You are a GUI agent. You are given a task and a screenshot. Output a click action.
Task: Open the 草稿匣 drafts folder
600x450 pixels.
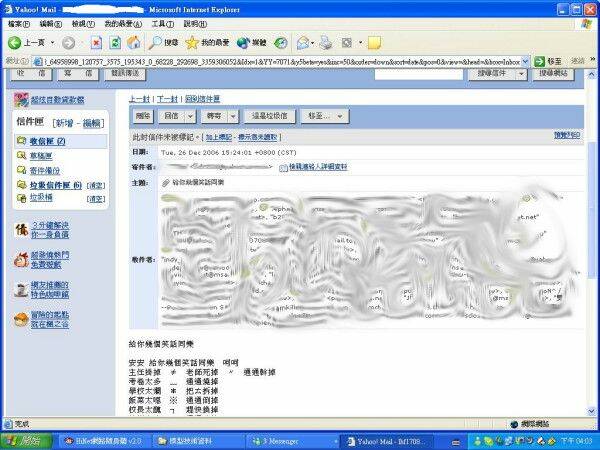40,156
